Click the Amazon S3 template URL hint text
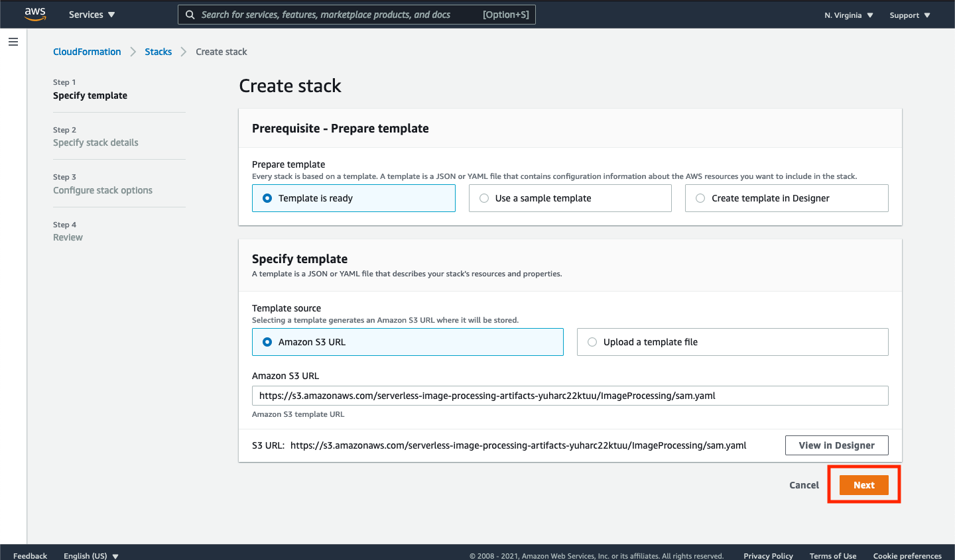 click(298, 414)
